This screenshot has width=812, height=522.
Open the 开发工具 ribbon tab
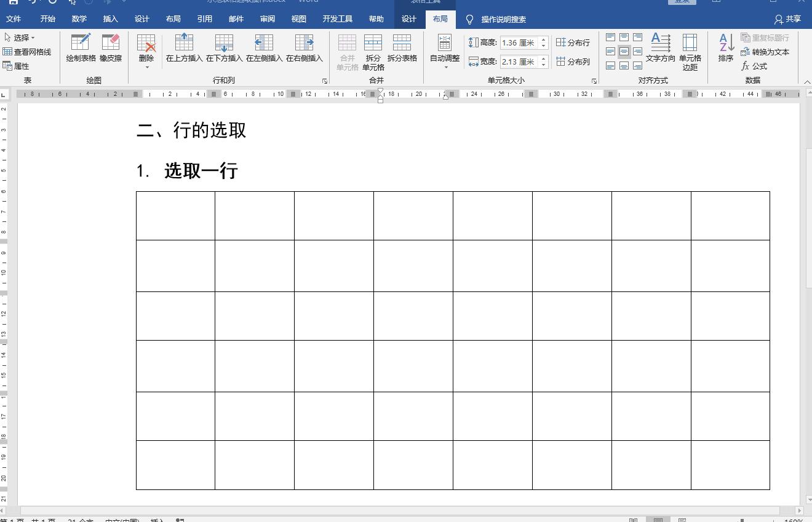(337, 18)
